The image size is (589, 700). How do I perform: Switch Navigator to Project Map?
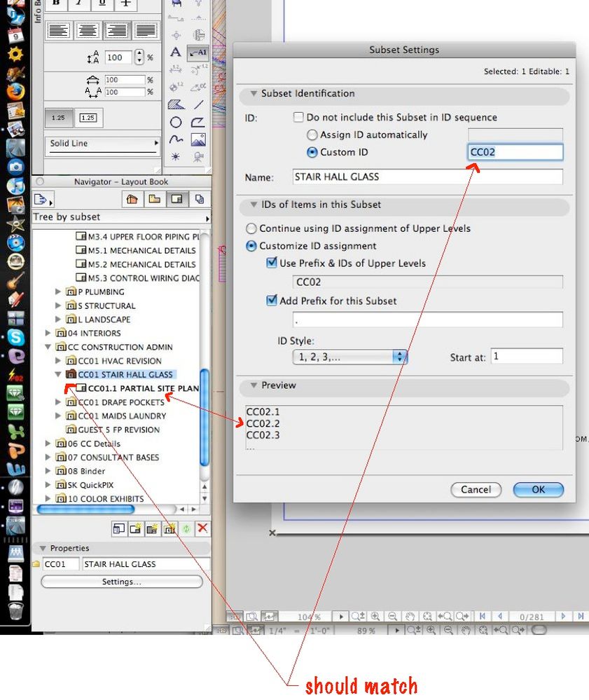(x=132, y=199)
